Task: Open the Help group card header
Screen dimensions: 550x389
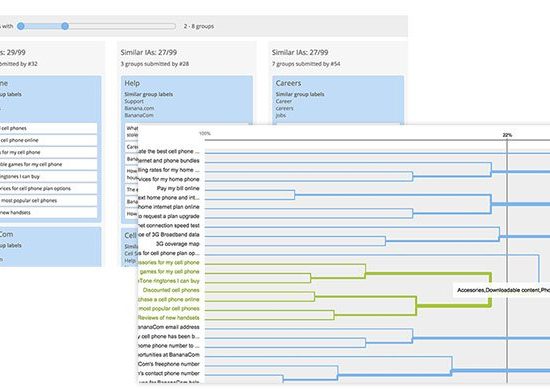Action: pos(132,83)
